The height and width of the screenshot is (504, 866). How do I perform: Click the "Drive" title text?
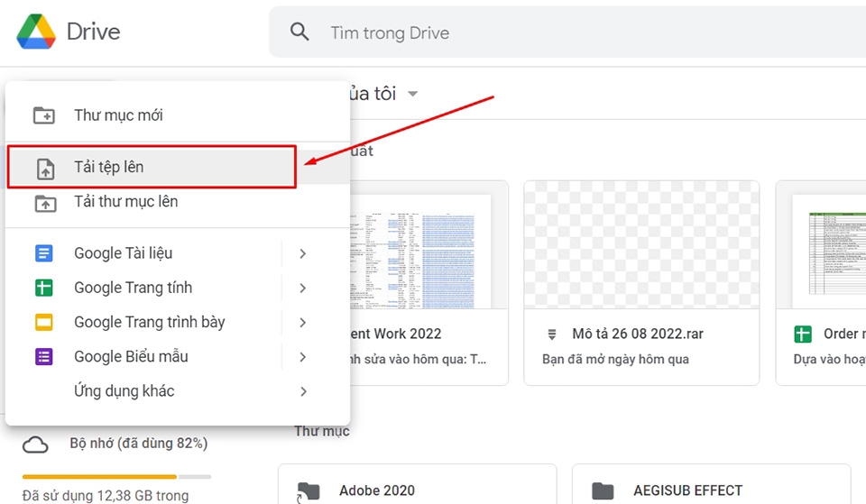pos(93,32)
